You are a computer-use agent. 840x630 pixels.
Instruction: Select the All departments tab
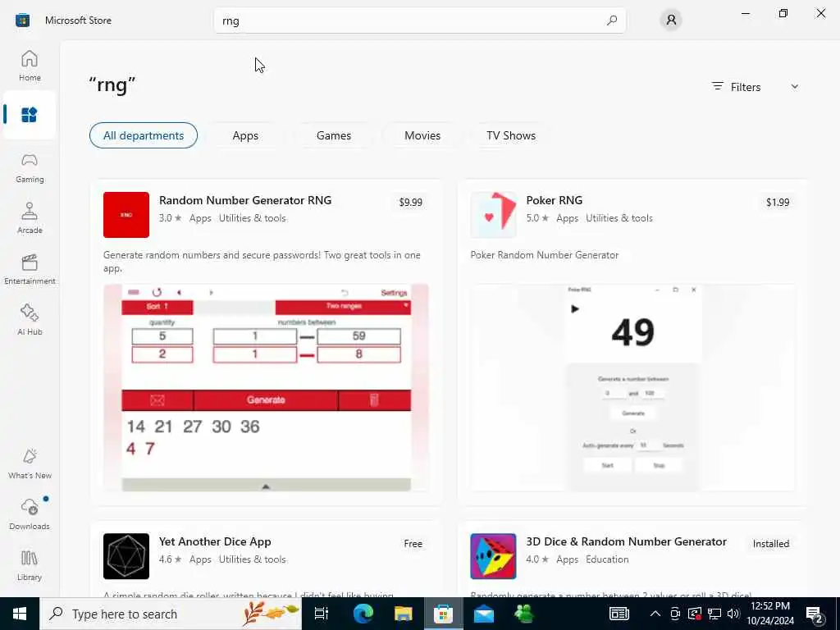[144, 135]
